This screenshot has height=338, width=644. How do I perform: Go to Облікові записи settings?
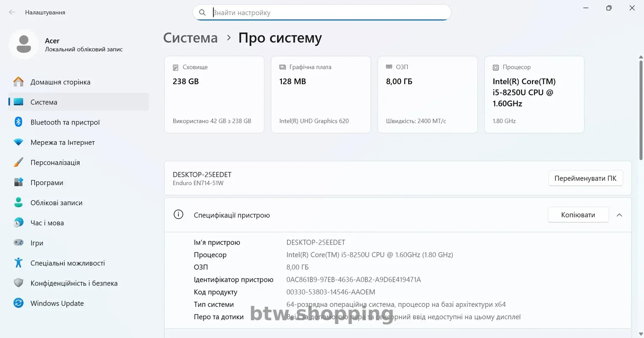tap(56, 203)
